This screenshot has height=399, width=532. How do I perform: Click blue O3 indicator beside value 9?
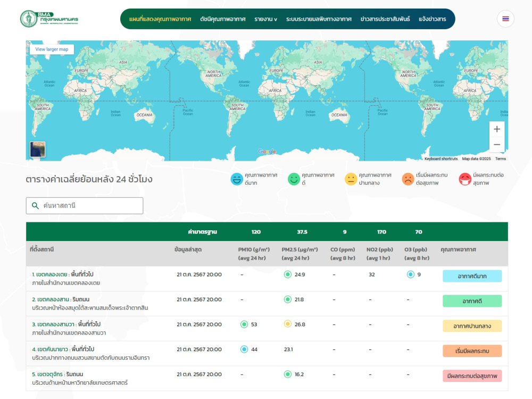point(411,275)
